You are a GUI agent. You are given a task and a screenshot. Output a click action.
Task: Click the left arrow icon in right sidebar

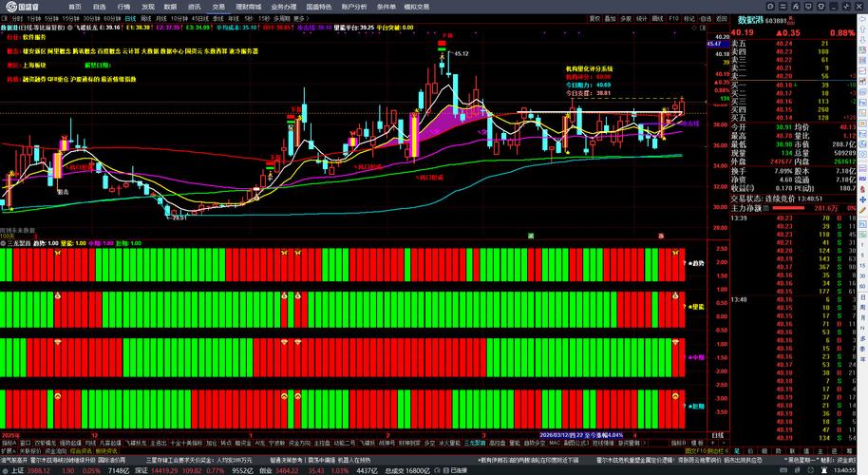[862, 19]
